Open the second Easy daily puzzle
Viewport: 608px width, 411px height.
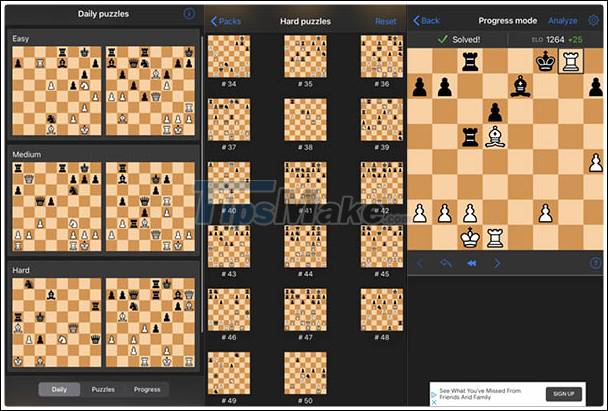click(x=150, y=91)
